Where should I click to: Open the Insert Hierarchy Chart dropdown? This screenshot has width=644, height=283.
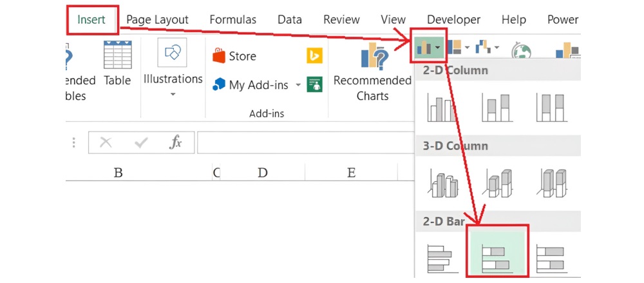459,47
